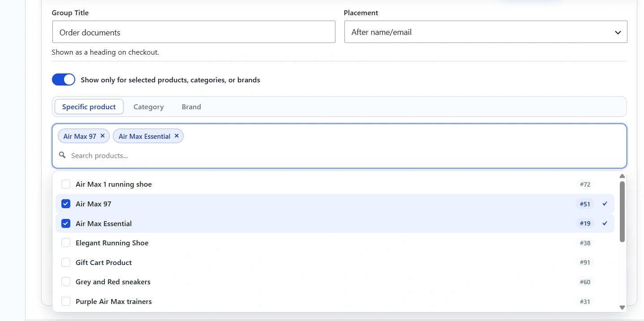Image resolution: width=644 pixels, height=321 pixels.
Task: Click the #19 product ID badge
Action: point(585,223)
